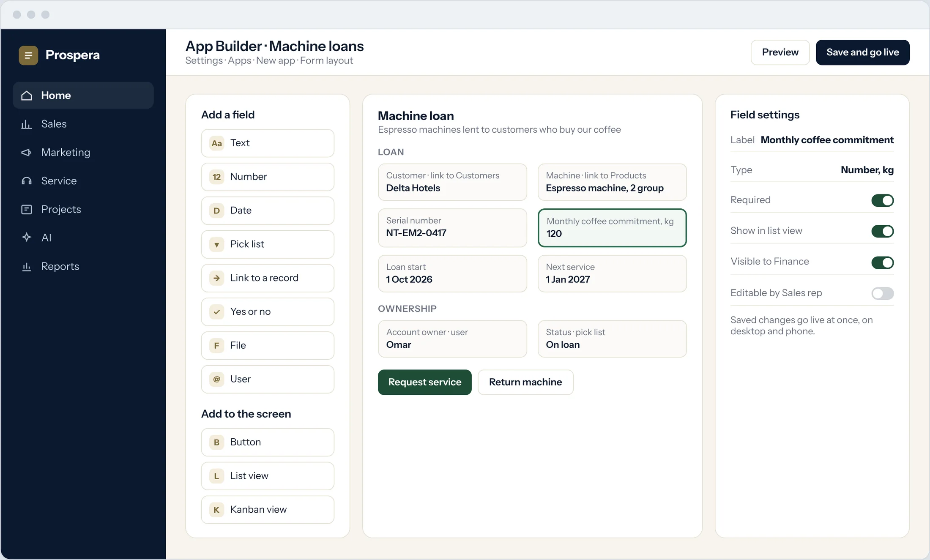Click the Home house icon in the sidebar

[x=27, y=96]
